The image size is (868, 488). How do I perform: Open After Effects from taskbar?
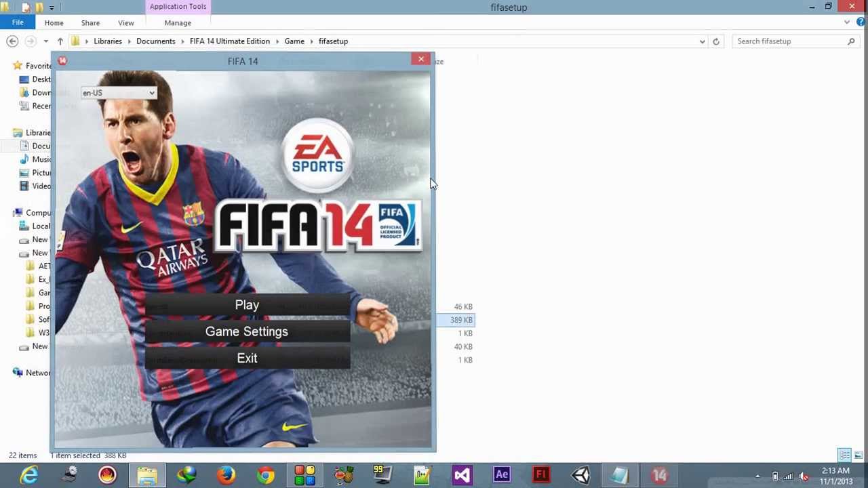pos(502,475)
